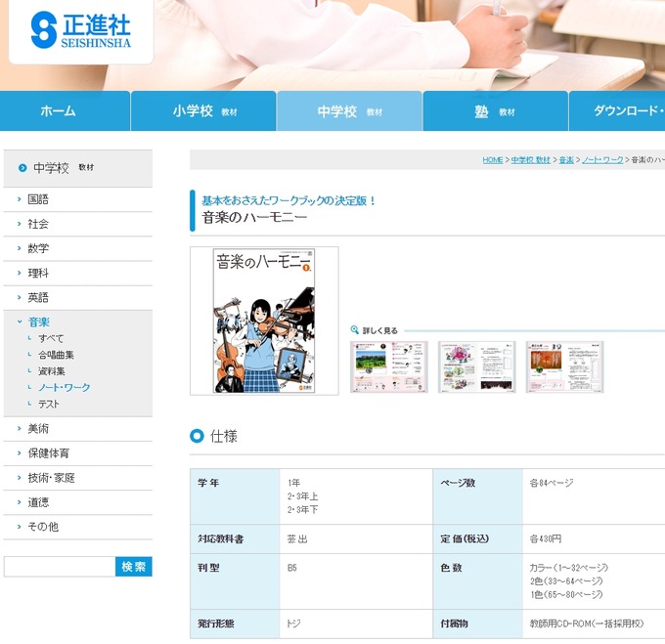Screen dimensions: 665x644
Task: Select すべて under 音楽
Action: click(51, 338)
